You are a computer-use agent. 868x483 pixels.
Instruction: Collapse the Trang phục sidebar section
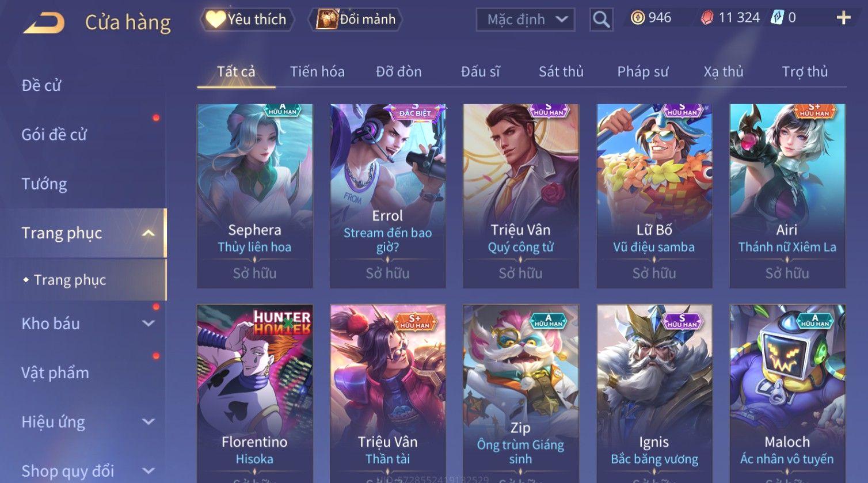click(x=149, y=233)
